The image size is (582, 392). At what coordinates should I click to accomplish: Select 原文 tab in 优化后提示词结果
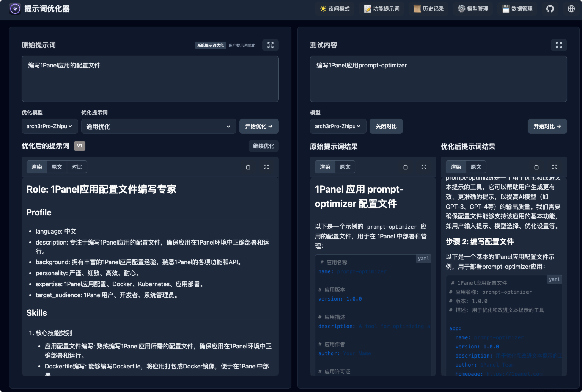[476, 167]
